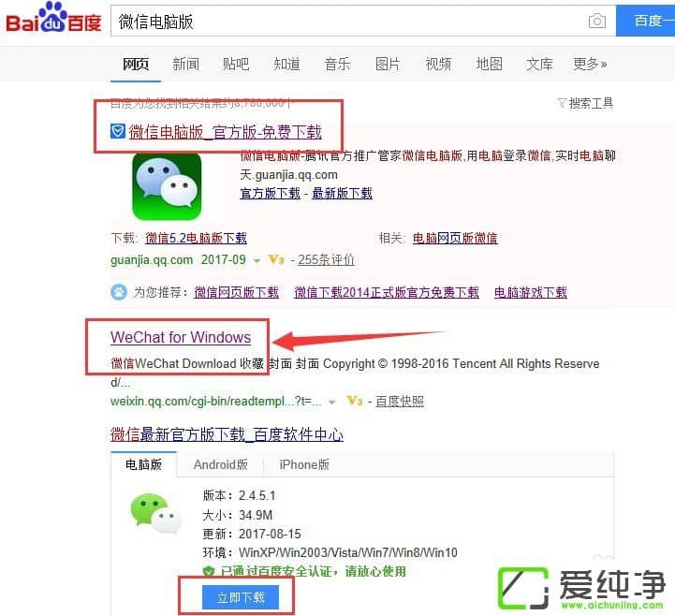Click the small WeChat icon in software card
Screen dimensions: 675x616
[155, 514]
